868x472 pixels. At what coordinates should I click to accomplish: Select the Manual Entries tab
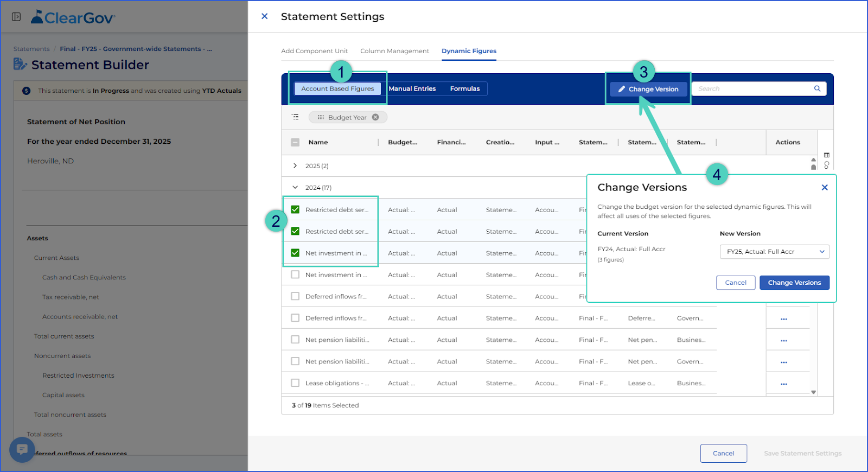pos(412,88)
